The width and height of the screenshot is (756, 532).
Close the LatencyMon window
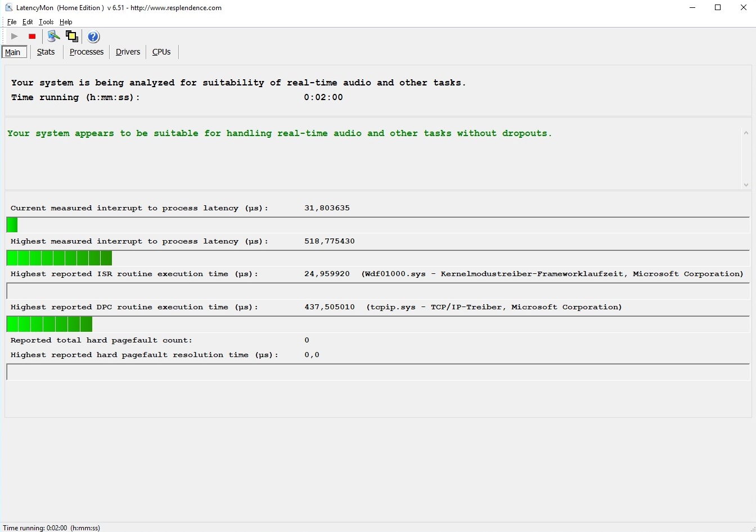click(x=743, y=8)
